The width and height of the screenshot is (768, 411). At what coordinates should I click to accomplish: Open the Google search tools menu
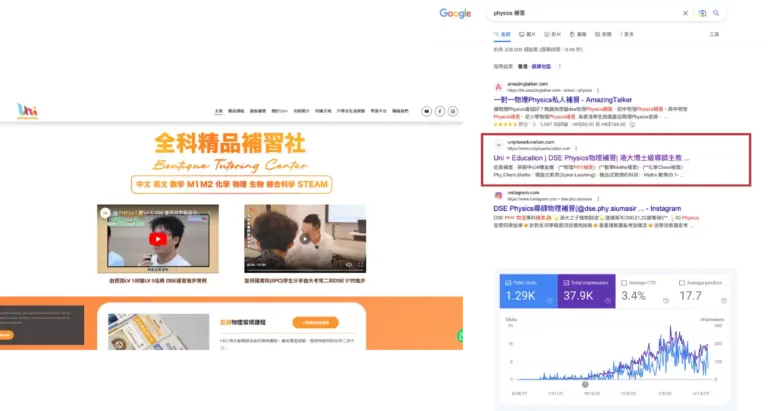tap(714, 33)
